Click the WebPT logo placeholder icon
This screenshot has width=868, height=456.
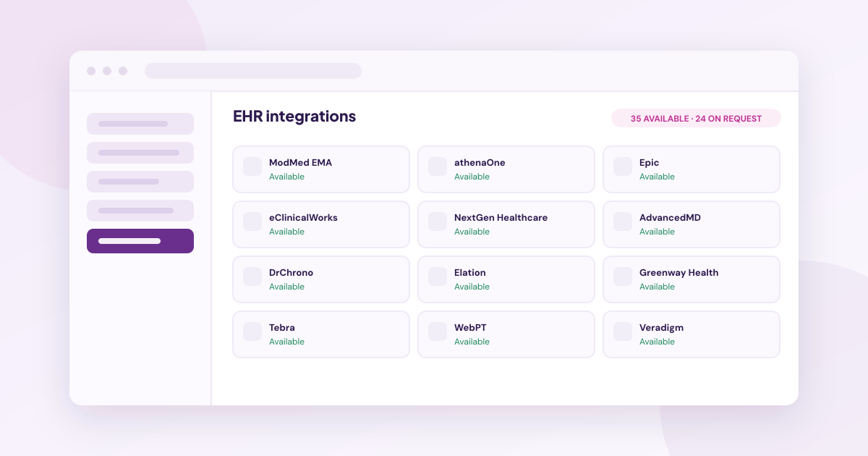pos(438,332)
